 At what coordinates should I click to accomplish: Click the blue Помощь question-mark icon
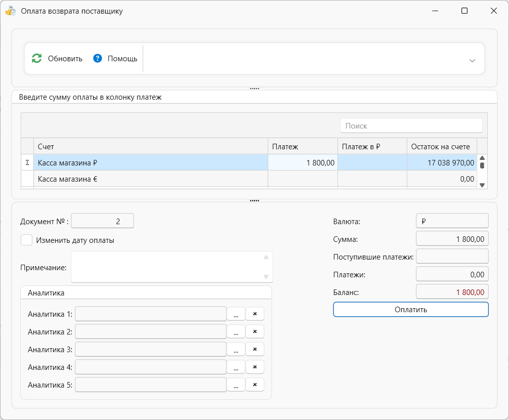click(97, 58)
